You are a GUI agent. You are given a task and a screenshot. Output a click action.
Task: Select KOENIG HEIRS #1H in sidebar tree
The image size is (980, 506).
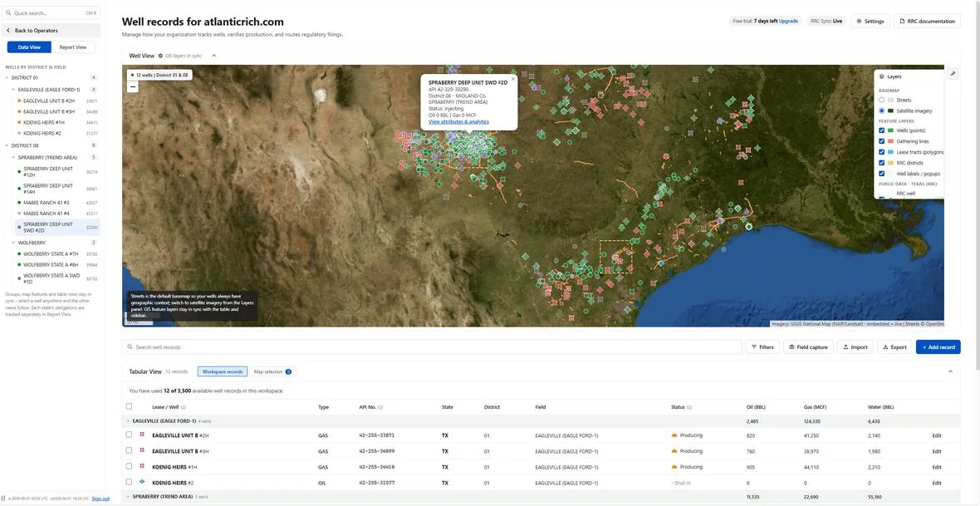tap(56, 123)
